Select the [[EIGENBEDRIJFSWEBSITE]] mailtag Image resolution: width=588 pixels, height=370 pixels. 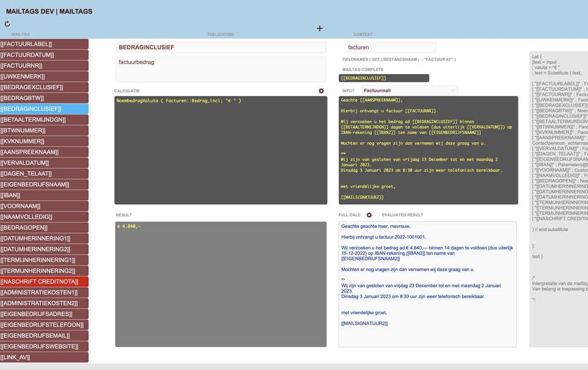pyautogui.click(x=44, y=346)
